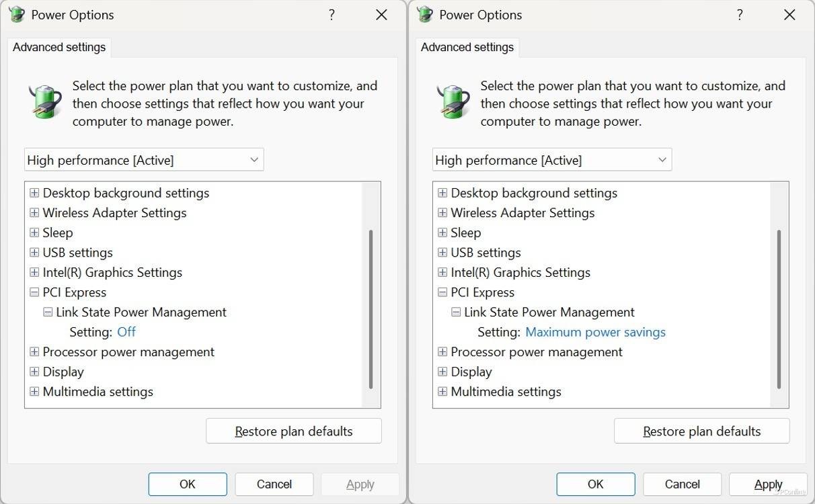Open the power plan dropdown in right dialog

click(x=551, y=160)
